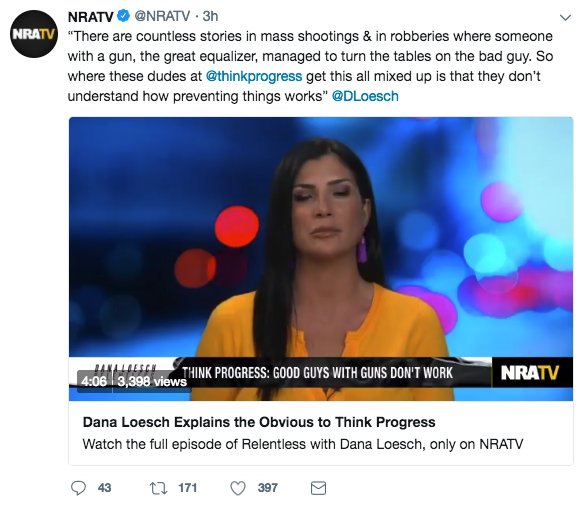
Task: Click the 43 replies count
Action: pyautogui.click(x=104, y=488)
